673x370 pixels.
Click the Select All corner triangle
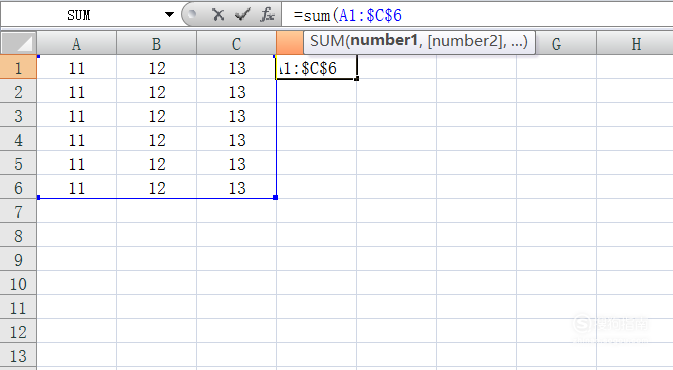click(x=18, y=43)
